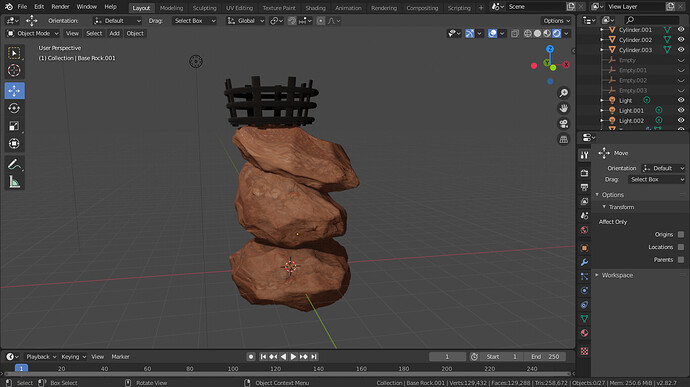Open the Playback popover in timeline
The height and width of the screenshot is (387, 690).
coord(41,357)
